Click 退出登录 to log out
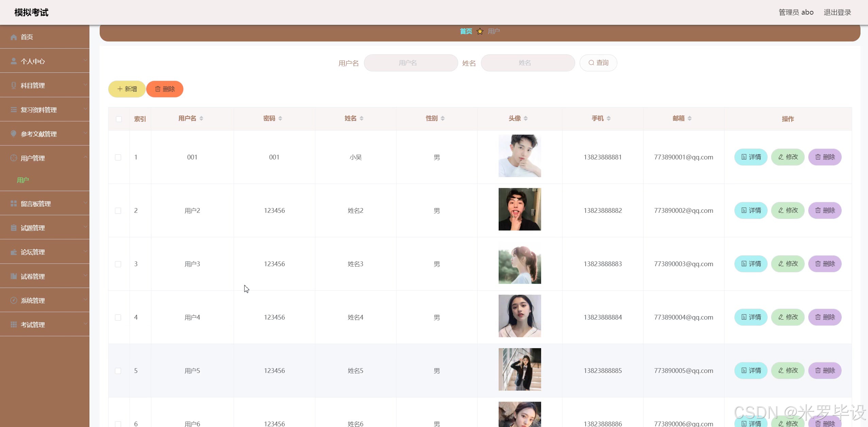The width and height of the screenshot is (868, 427). point(837,12)
